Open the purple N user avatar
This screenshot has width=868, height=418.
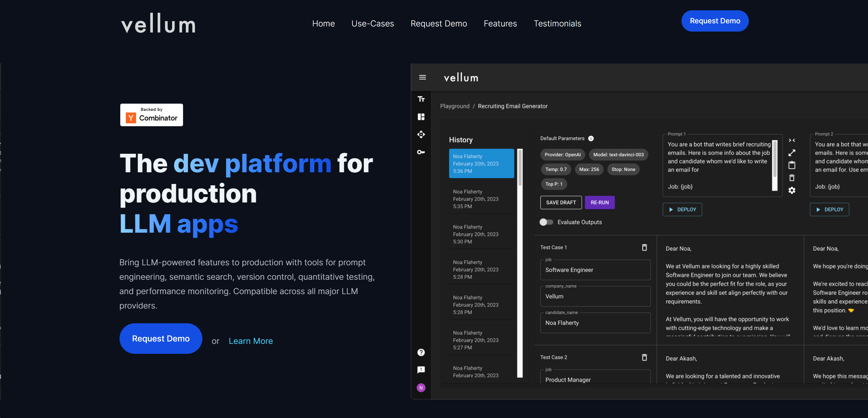pyautogui.click(x=421, y=388)
